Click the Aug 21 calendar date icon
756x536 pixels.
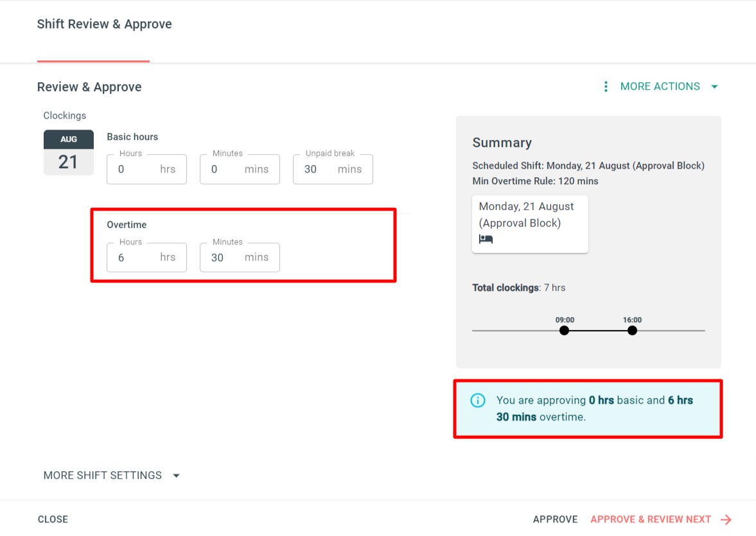68,153
